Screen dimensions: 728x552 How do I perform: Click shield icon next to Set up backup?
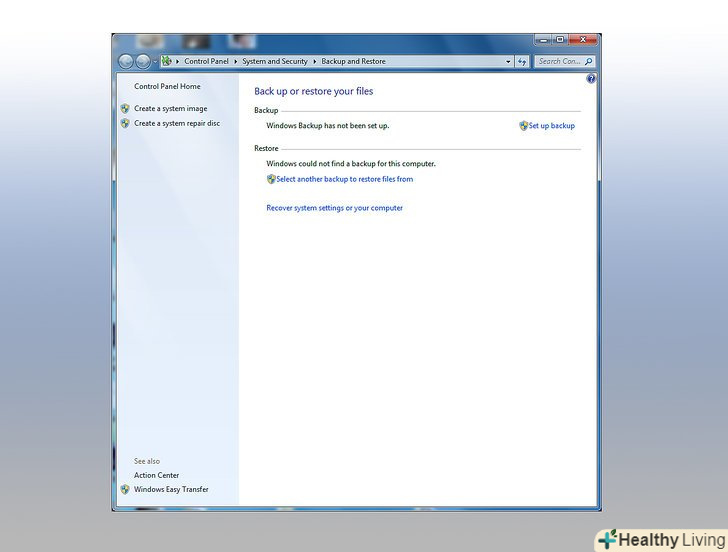tap(523, 126)
